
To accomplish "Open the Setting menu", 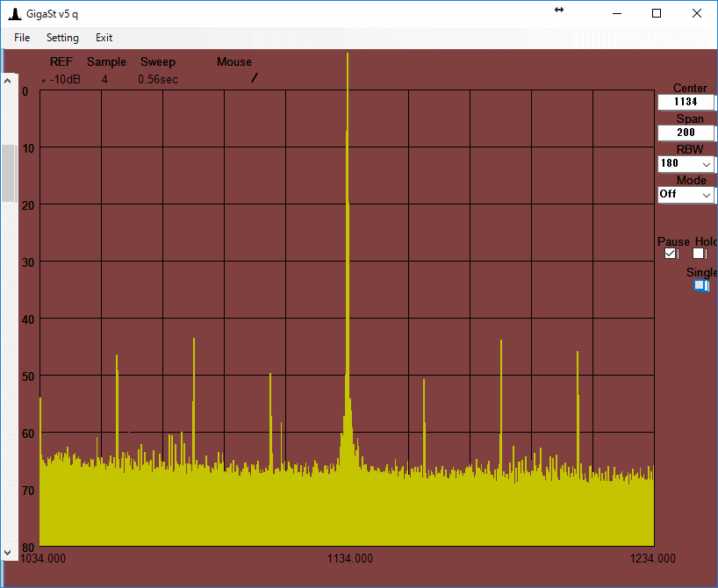I will tap(62, 38).
